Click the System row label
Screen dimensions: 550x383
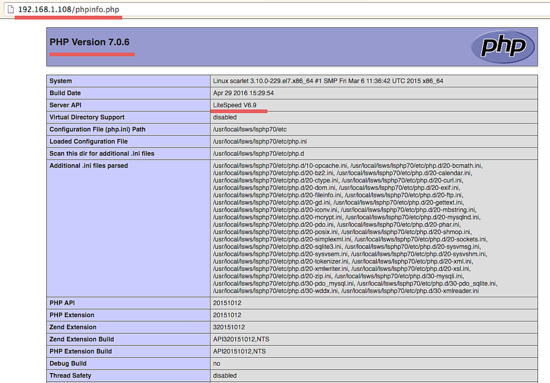61,81
